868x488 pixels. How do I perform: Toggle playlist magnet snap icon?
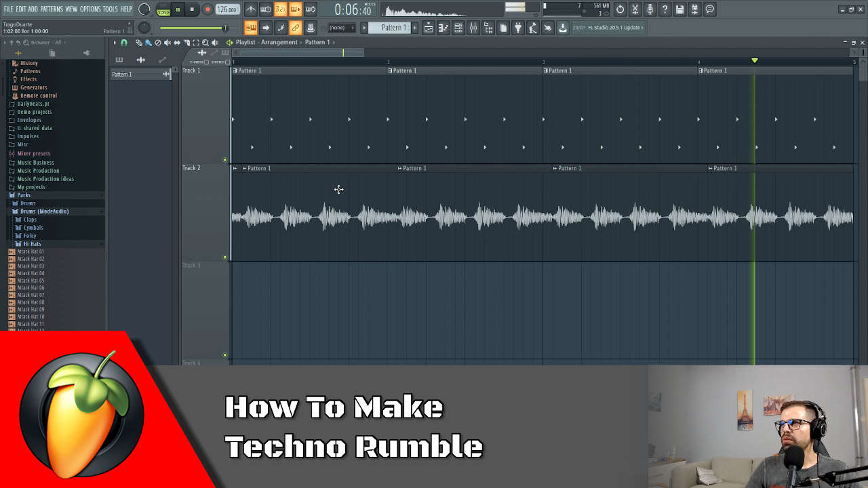123,43
